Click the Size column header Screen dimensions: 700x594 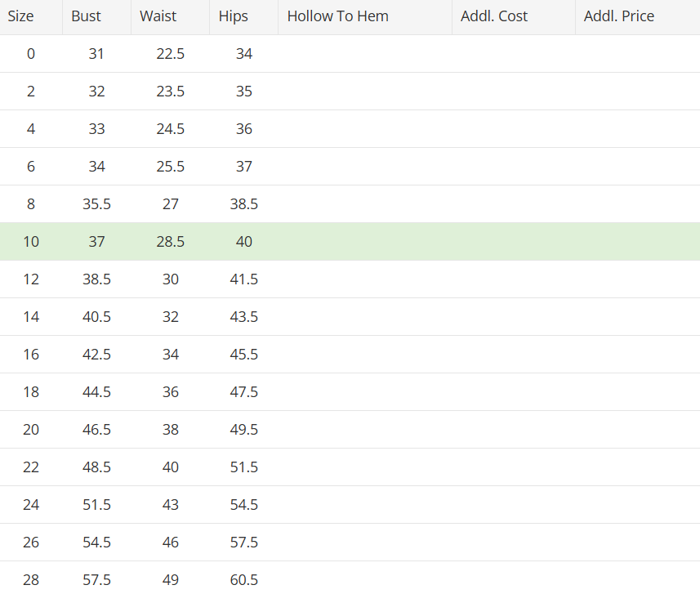click(x=31, y=16)
